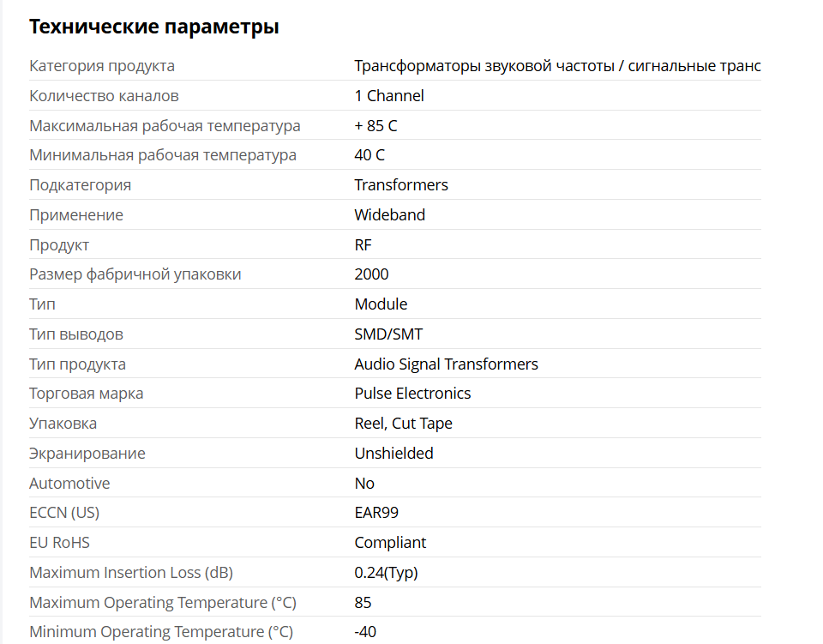Image resolution: width=823 pixels, height=644 pixels.
Task: Click the 'Минимальная рабочая температура' label
Action: point(163,155)
